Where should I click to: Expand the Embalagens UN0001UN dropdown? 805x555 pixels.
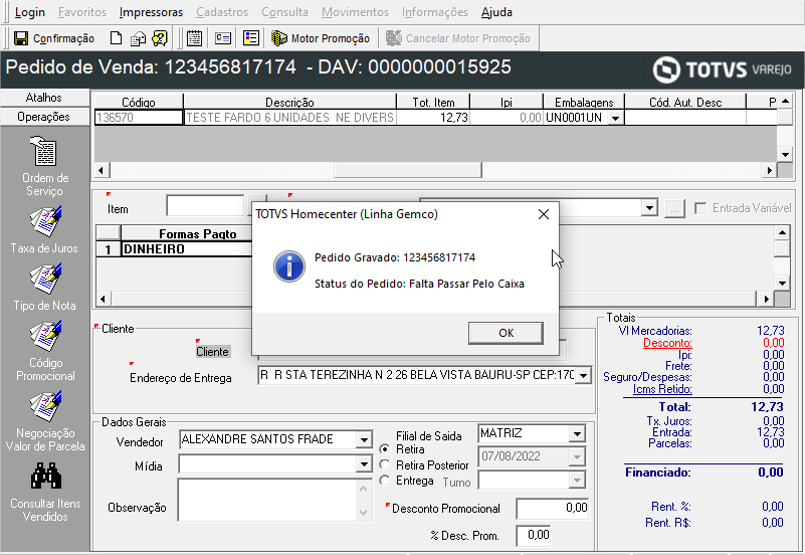click(615, 118)
